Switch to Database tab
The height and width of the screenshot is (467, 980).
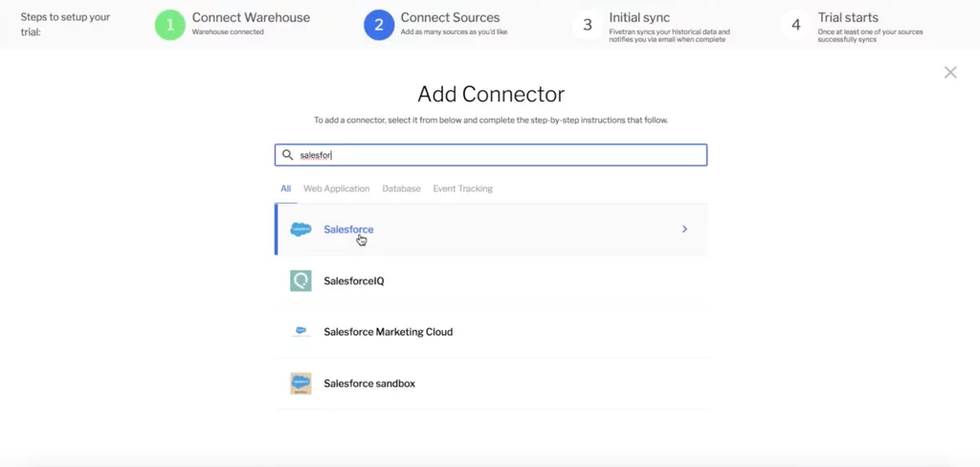coord(401,189)
